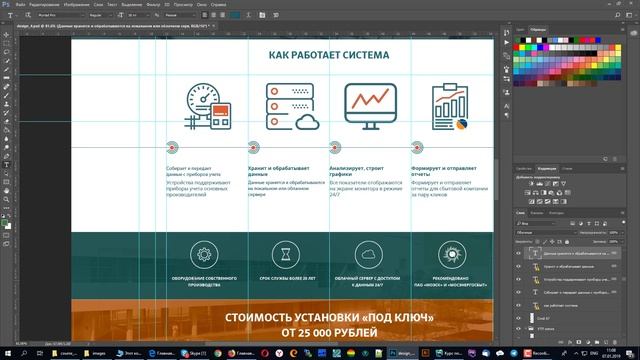Open the anti-aliasing method dropdown
This screenshot has width=640, height=360.
tap(180, 15)
